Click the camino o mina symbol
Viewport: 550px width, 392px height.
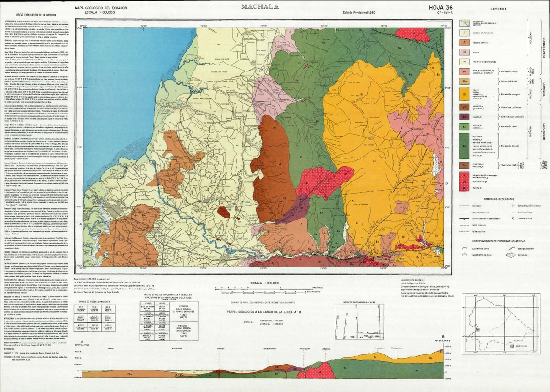coord(512,218)
